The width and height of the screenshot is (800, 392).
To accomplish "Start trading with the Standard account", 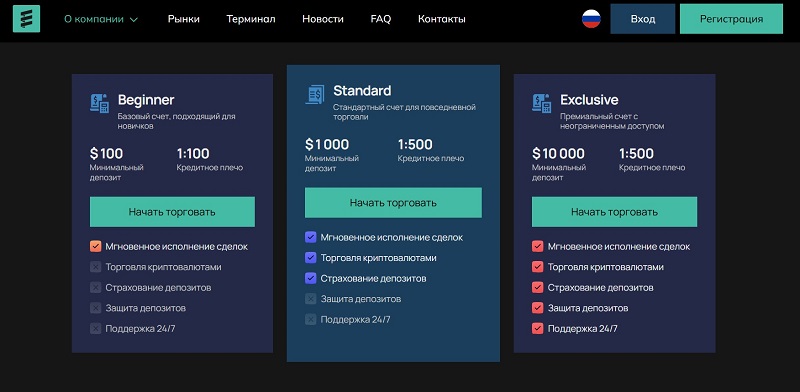I will [x=393, y=203].
